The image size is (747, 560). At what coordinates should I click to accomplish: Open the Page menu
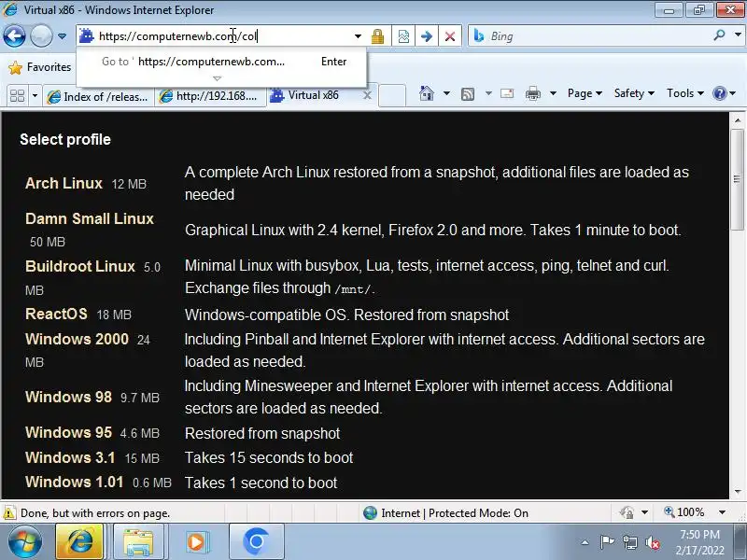point(585,93)
